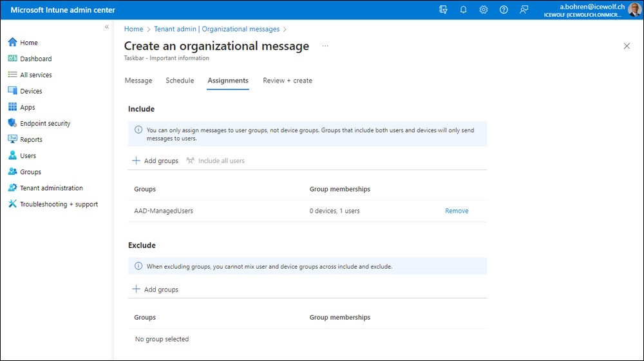Image resolution: width=644 pixels, height=361 pixels.
Task: Select the Assignments tab
Action: click(x=228, y=81)
